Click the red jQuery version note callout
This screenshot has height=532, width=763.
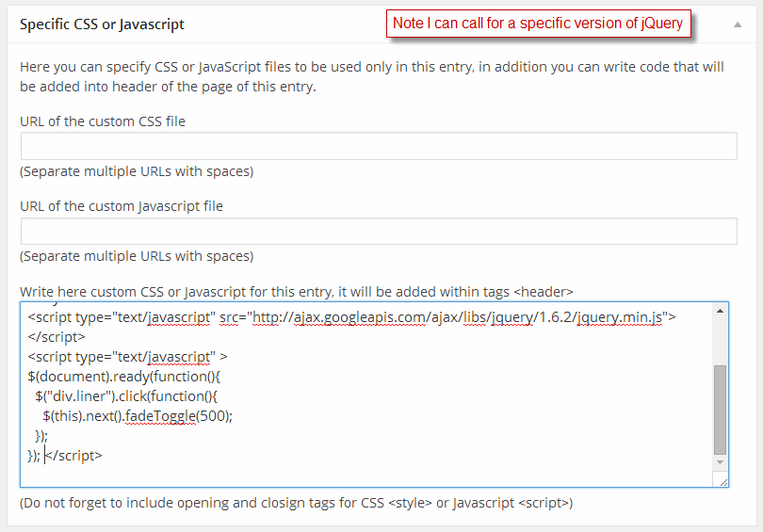coord(538,24)
